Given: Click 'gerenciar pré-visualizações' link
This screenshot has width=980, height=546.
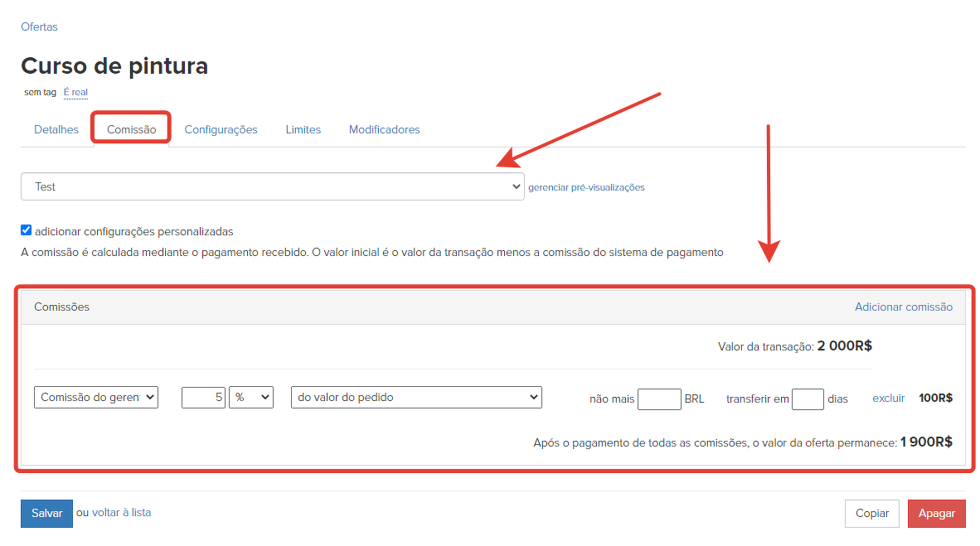Looking at the screenshot, I should pyautogui.click(x=586, y=187).
